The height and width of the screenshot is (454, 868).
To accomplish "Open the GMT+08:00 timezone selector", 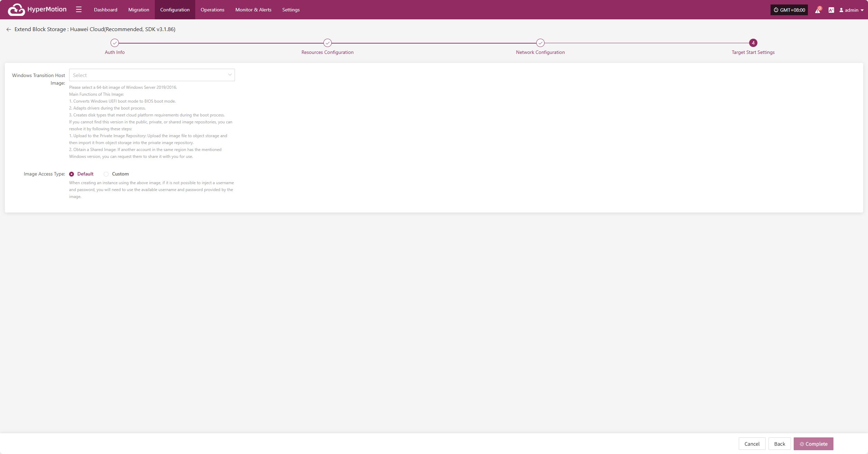I will [x=789, y=10].
